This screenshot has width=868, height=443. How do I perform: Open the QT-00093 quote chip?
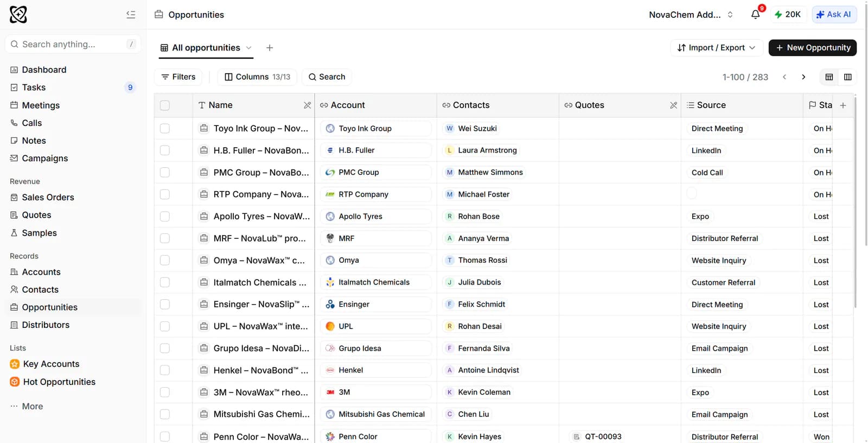597,436
